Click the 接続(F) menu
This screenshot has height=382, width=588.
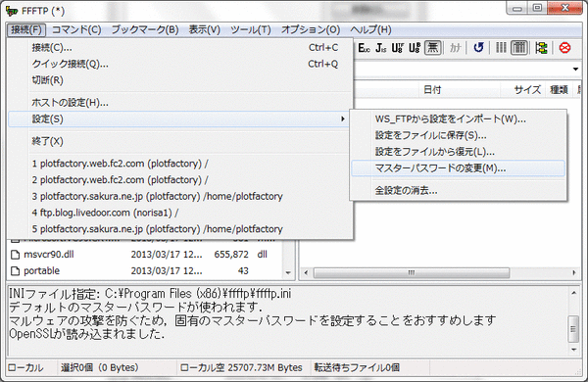tap(26, 29)
